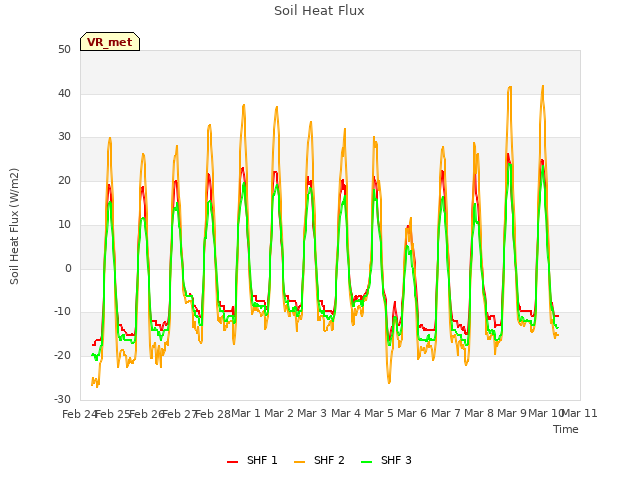Viewport: 640px width, 480px height.
Task: Click the -10 y-axis tick label
Action: click(62, 312)
